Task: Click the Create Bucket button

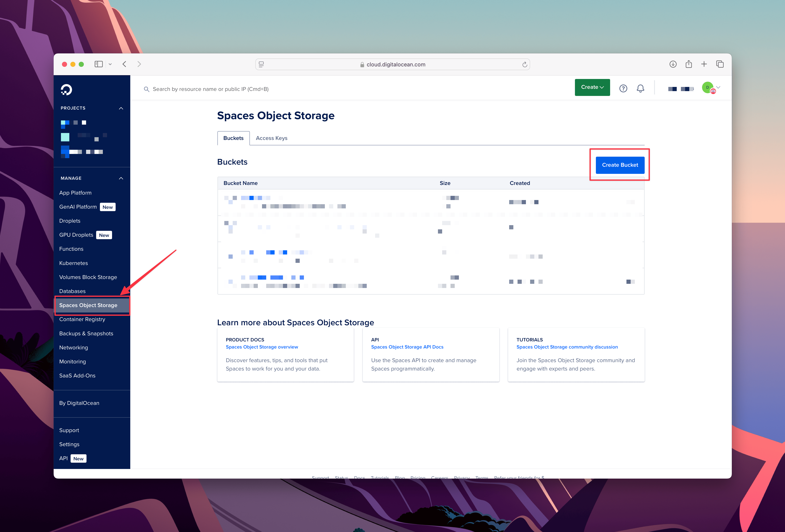Action: [x=620, y=165]
